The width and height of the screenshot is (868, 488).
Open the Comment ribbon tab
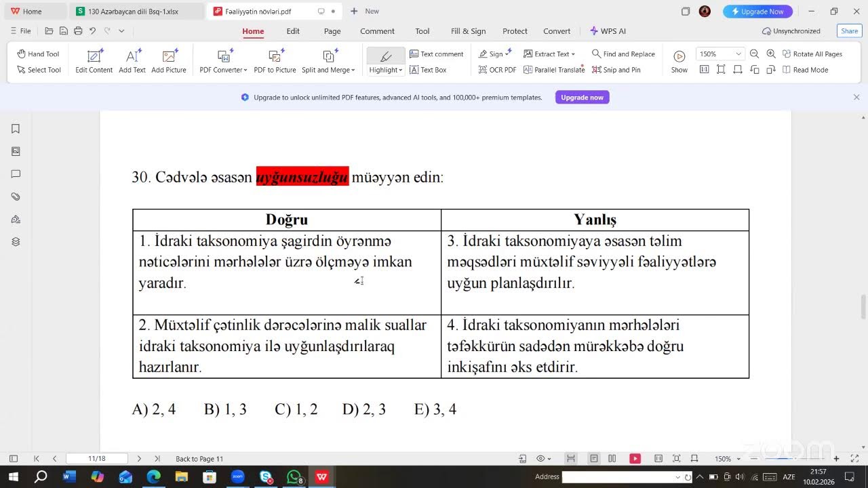click(377, 31)
